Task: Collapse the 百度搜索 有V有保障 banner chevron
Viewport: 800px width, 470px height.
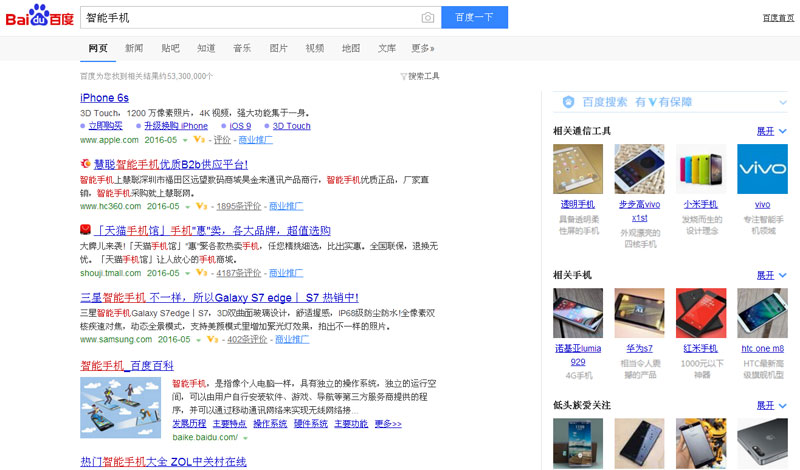Action: pyautogui.click(x=782, y=102)
